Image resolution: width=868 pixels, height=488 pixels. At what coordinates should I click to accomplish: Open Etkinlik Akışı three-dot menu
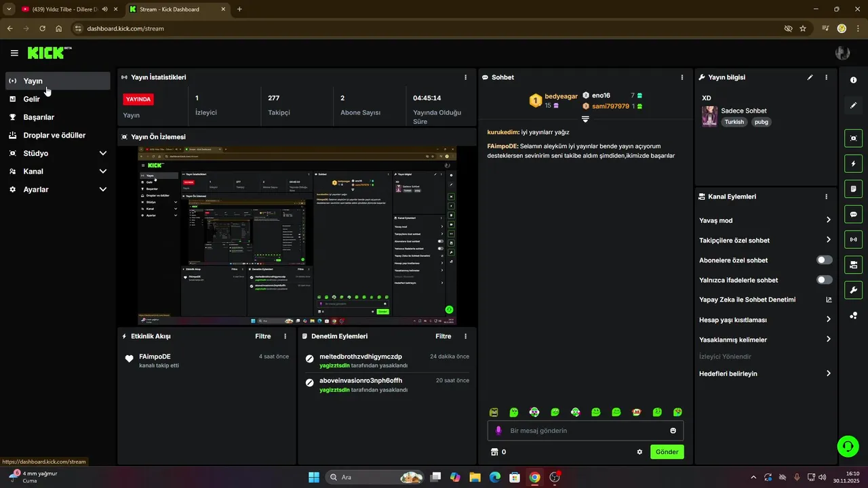click(285, 336)
